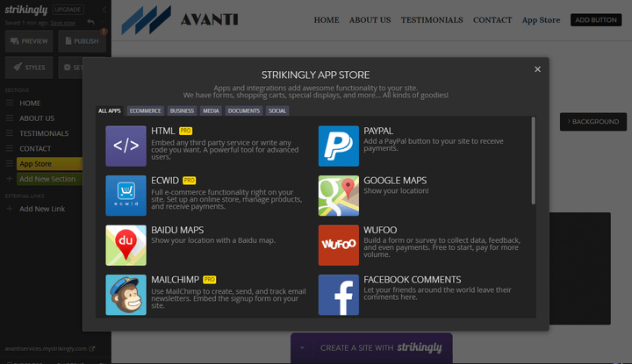The width and height of the screenshot is (632, 364).
Task: Select the Facebook Comments icon
Action: [339, 295]
